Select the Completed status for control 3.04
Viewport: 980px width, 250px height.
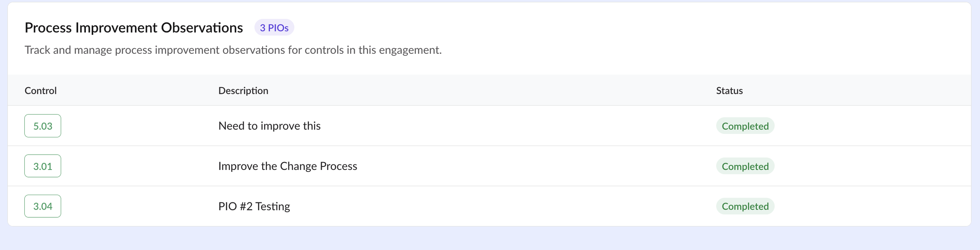click(x=745, y=206)
